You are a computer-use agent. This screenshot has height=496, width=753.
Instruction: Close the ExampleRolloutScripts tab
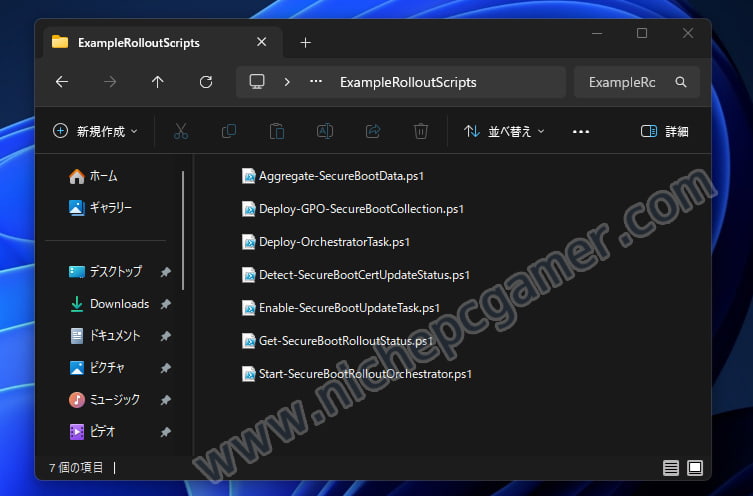tap(261, 42)
